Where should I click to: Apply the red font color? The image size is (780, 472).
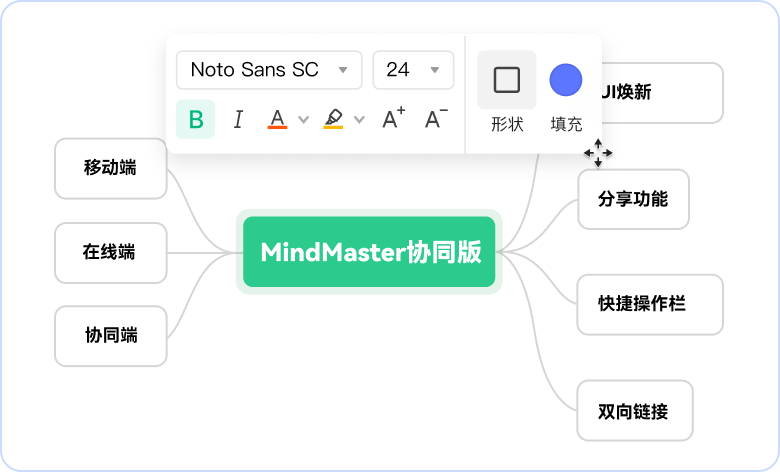(x=277, y=119)
